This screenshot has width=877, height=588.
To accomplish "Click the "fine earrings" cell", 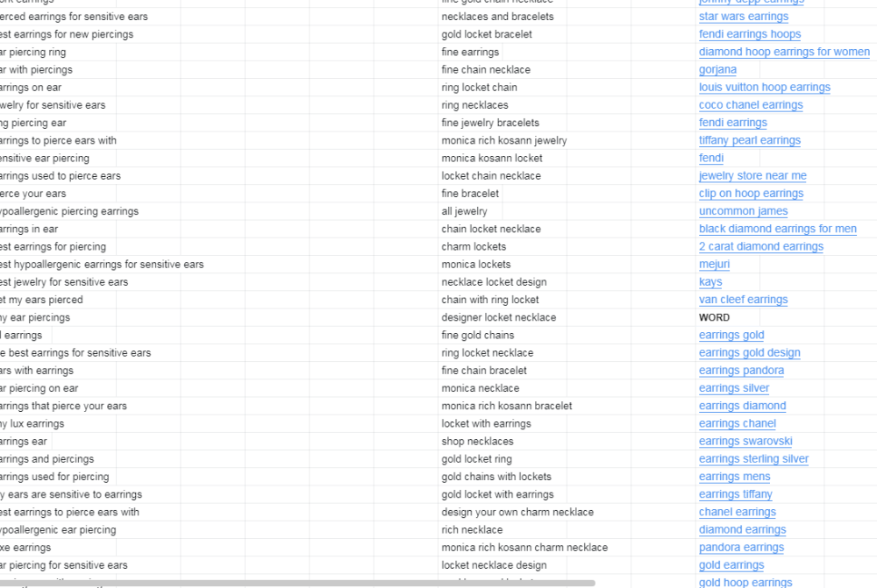I will point(470,52).
